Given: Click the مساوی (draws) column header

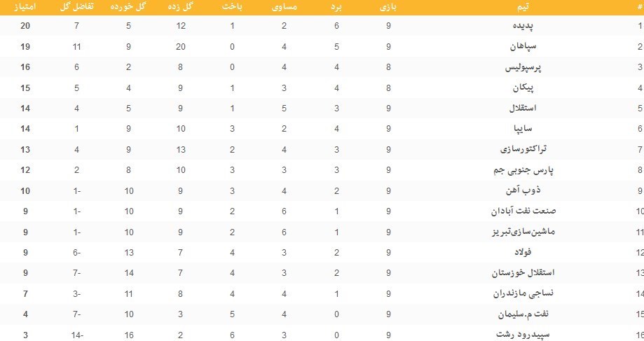Looking at the screenshot, I should pos(284,8).
